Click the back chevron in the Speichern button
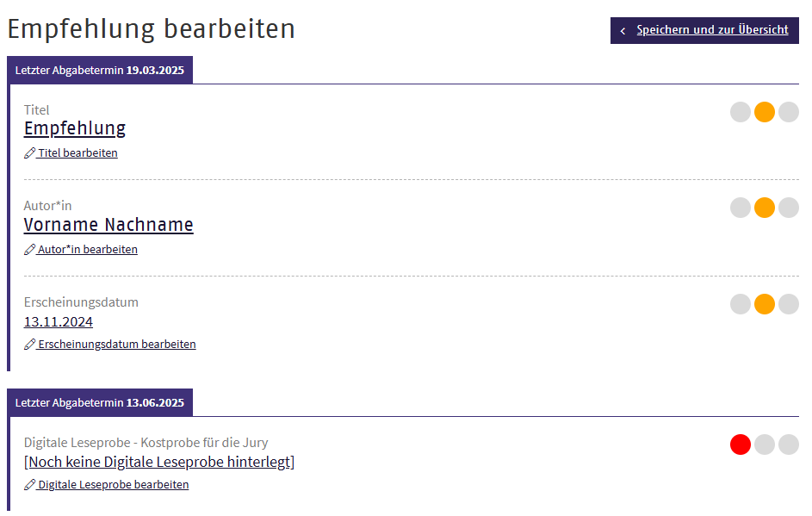 623,31
